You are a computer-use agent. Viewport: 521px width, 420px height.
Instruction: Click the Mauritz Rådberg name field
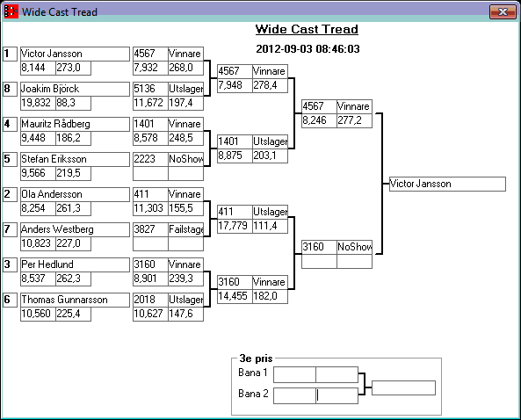coord(75,124)
